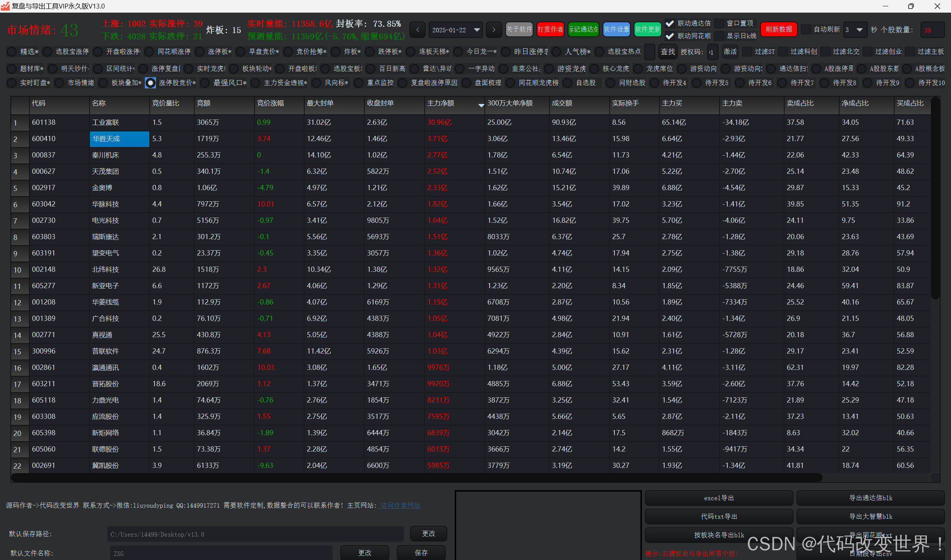Click the red 打赏作者 button

(x=550, y=29)
